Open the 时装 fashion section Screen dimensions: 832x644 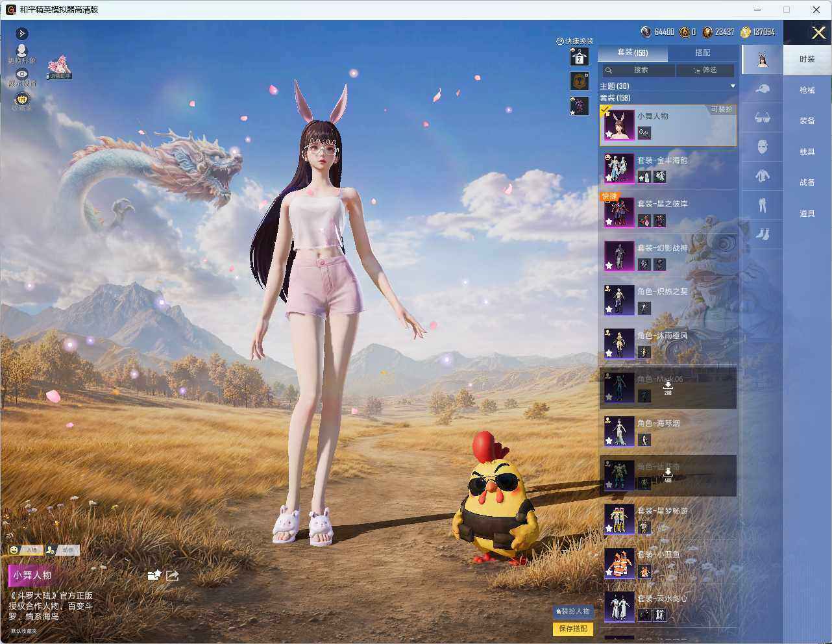click(807, 59)
